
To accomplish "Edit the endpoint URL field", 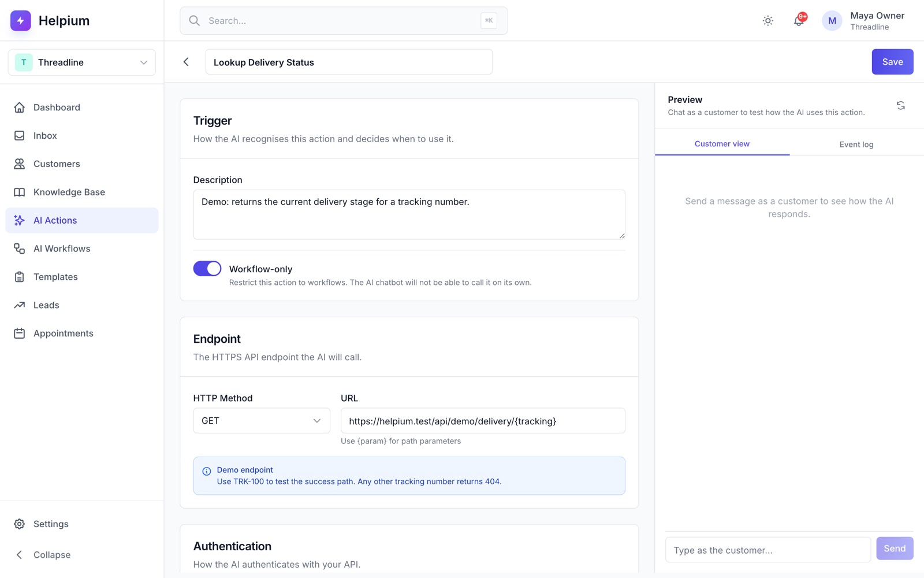I will pyautogui.click(x=483, y=421).
